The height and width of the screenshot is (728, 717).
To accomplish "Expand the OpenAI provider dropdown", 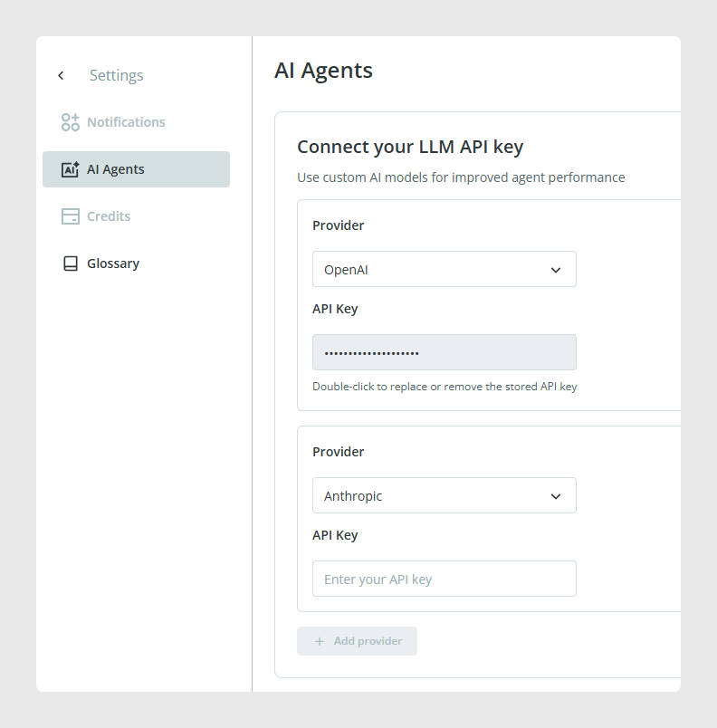I will (x=445, y=269).
